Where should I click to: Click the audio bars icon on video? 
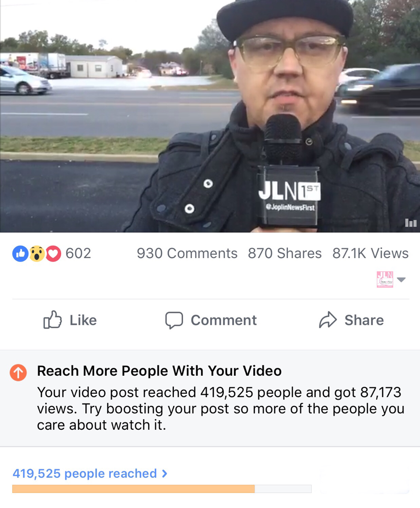point(411,223)
